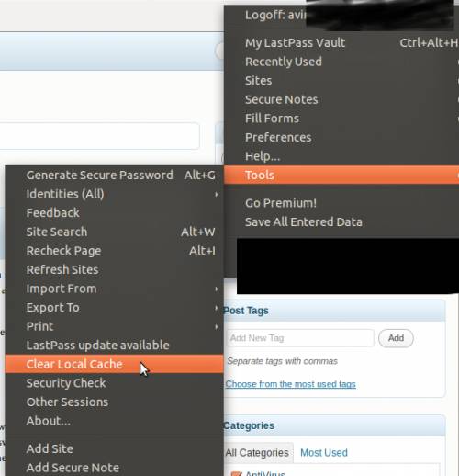Click Go Premium! in the menu
Viewport: 459px width, 476px height.
(341, 203)
